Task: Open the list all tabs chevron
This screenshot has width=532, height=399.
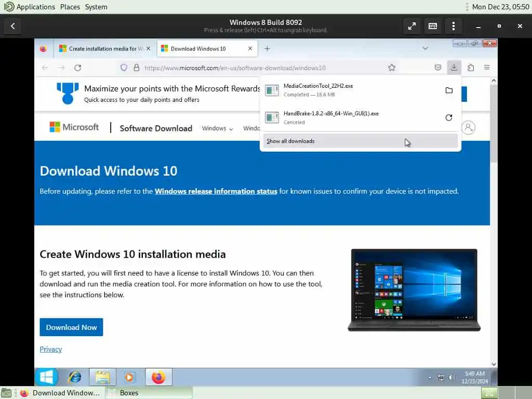Action: [x=425, y=48]
